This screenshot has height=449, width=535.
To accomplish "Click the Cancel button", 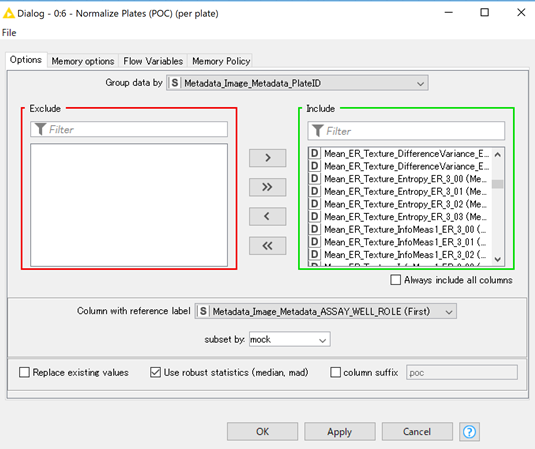I will point(417,432).
